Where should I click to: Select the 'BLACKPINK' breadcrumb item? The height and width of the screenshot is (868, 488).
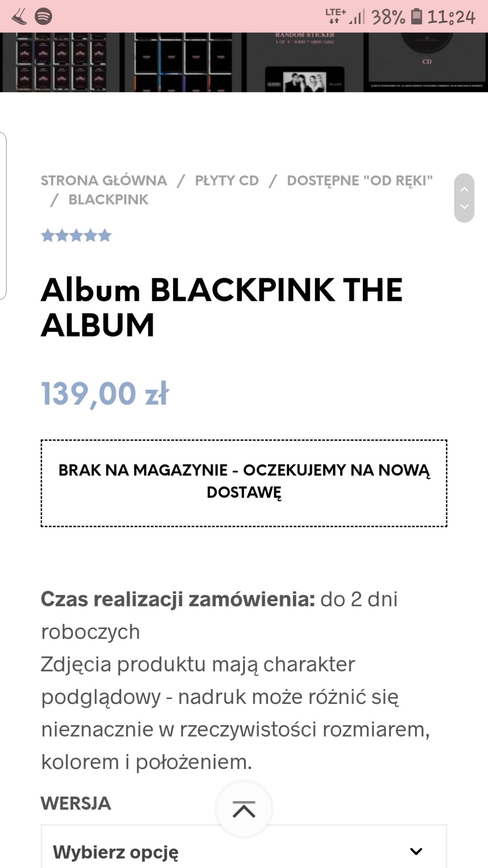[x=108, y=199]
